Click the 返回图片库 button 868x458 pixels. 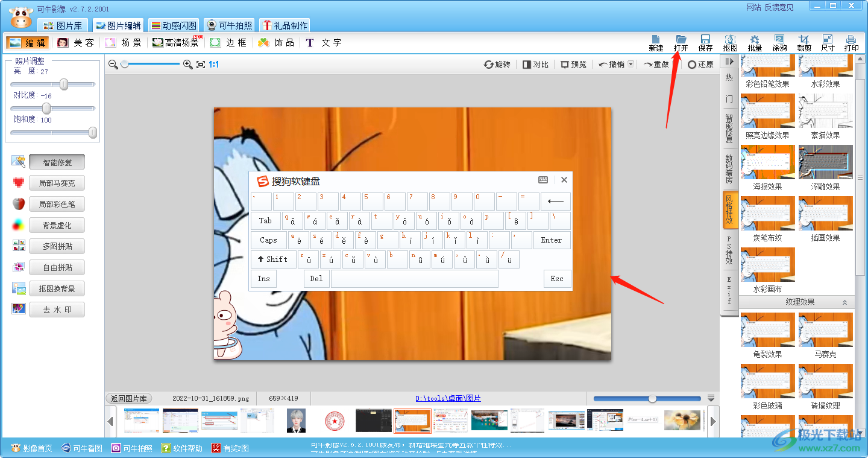pos(130,398)
